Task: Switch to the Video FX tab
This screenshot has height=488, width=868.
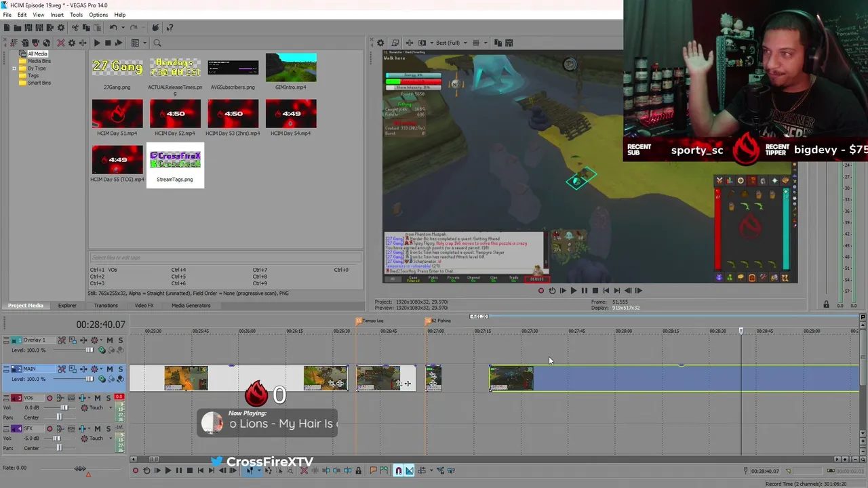Action: click(x=144, y=306)
